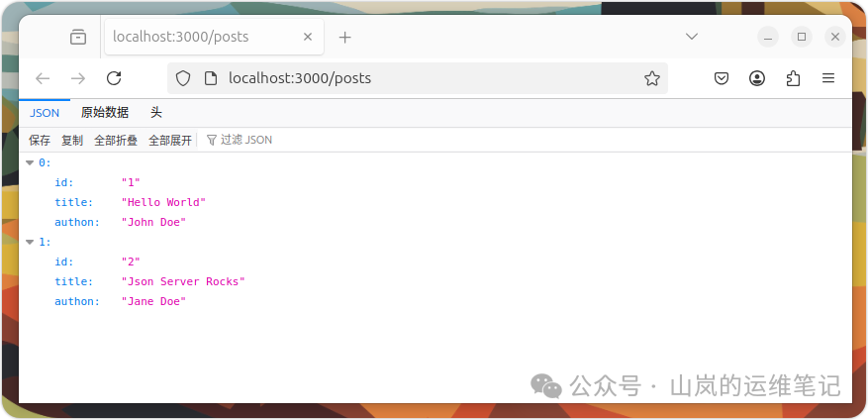Click the shield tracking protection icon
The image size is (868, 420).
183,78
